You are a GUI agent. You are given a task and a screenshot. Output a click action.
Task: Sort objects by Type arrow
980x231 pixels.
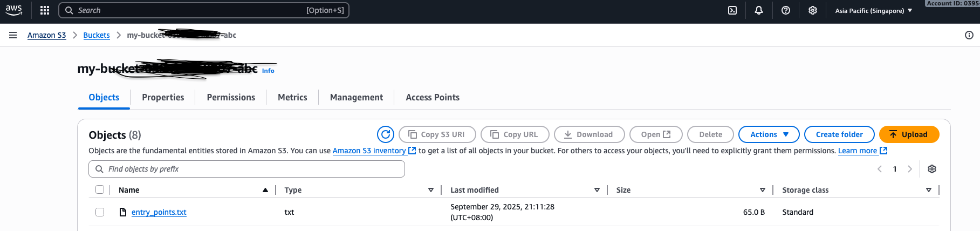(431, 190)
